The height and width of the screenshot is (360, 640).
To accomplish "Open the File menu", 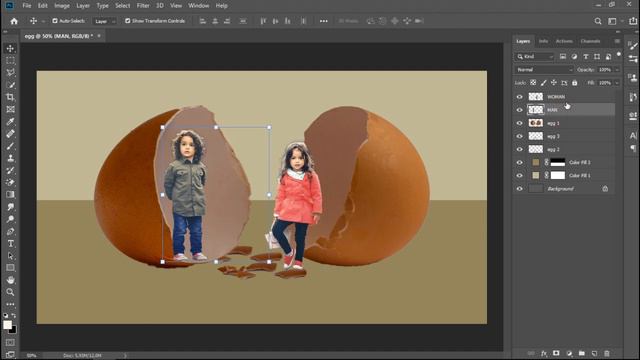I will tap(27, 6).
